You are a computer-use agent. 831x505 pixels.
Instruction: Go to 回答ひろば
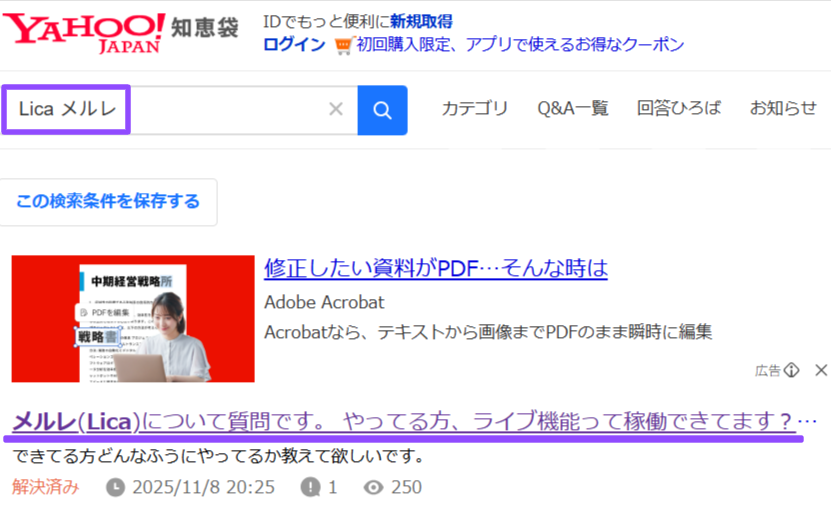679,108
